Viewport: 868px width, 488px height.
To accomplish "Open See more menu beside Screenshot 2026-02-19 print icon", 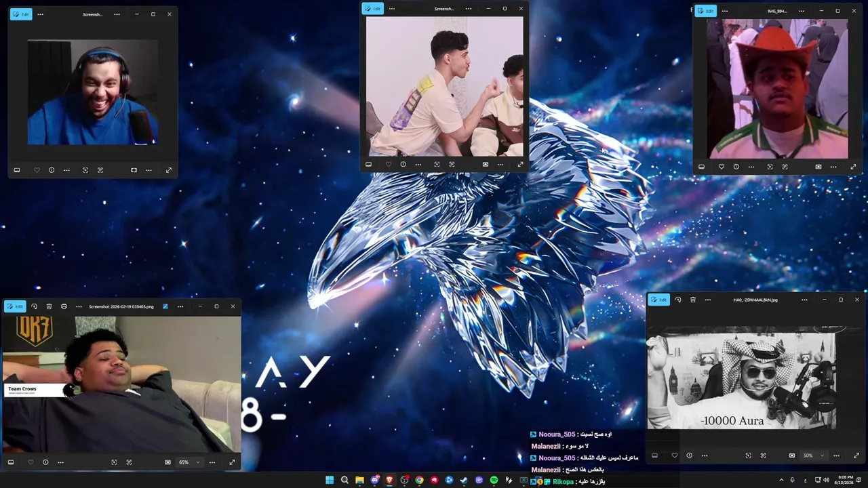I will 79,306.
